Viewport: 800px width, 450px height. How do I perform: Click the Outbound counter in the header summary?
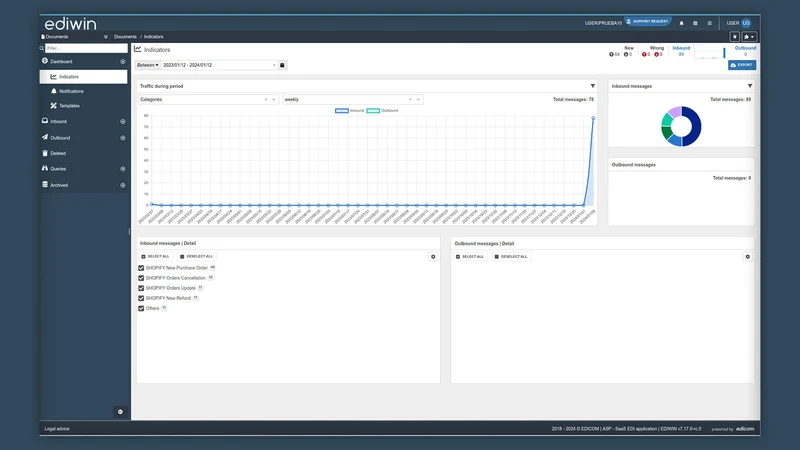coord(745,51)
